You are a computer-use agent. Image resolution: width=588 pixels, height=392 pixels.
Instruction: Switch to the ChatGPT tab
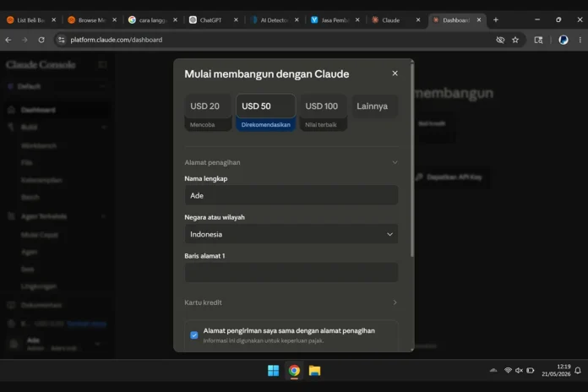tap(210, 20)
